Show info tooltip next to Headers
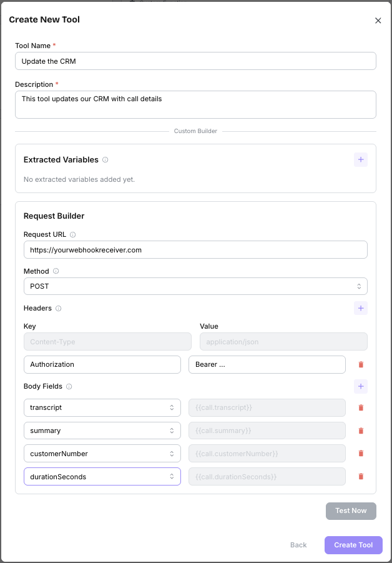 coord(59,308)
